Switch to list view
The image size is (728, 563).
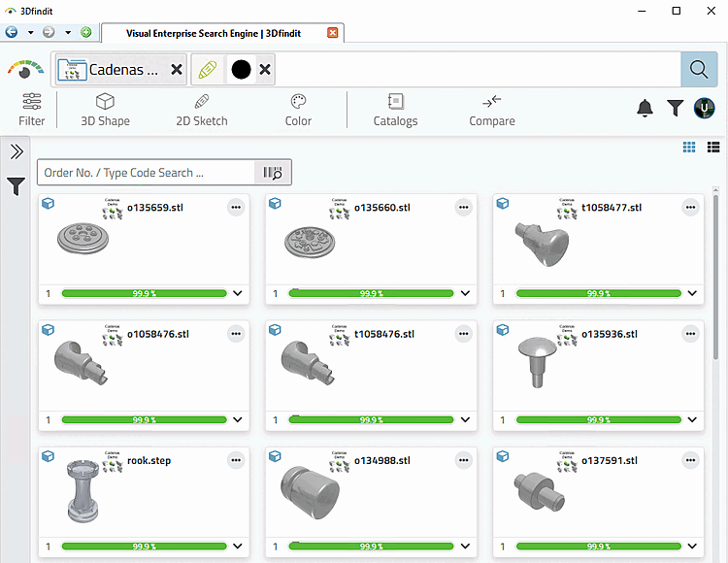(x=713, y=148)
